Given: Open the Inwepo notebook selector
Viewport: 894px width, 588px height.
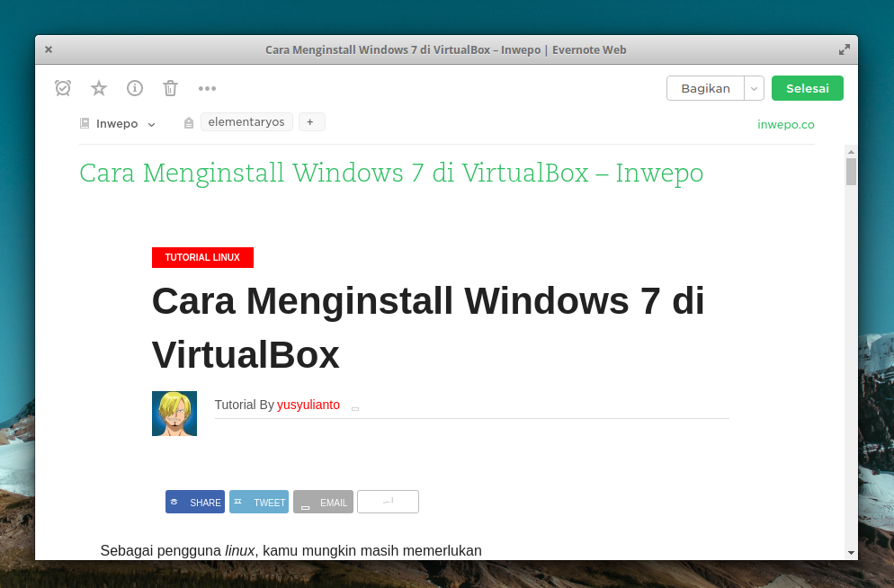Looking at the screenshot, I should click(x=125, y=124).
